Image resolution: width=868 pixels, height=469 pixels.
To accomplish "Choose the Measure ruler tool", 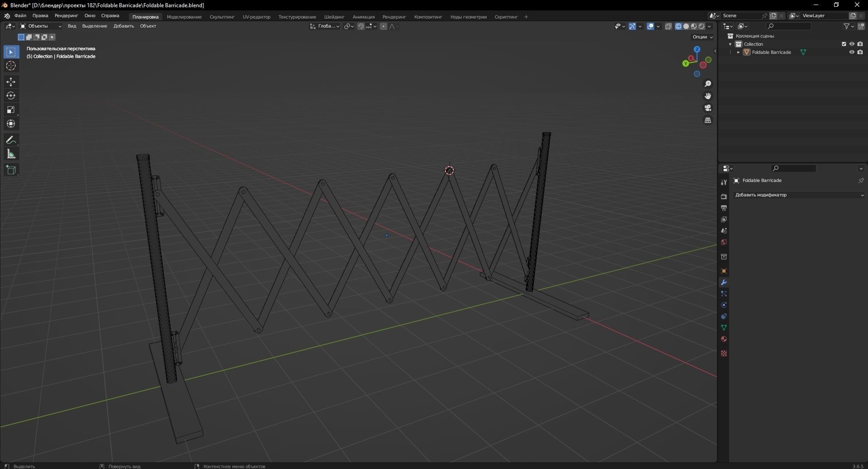I will [11, 154].
